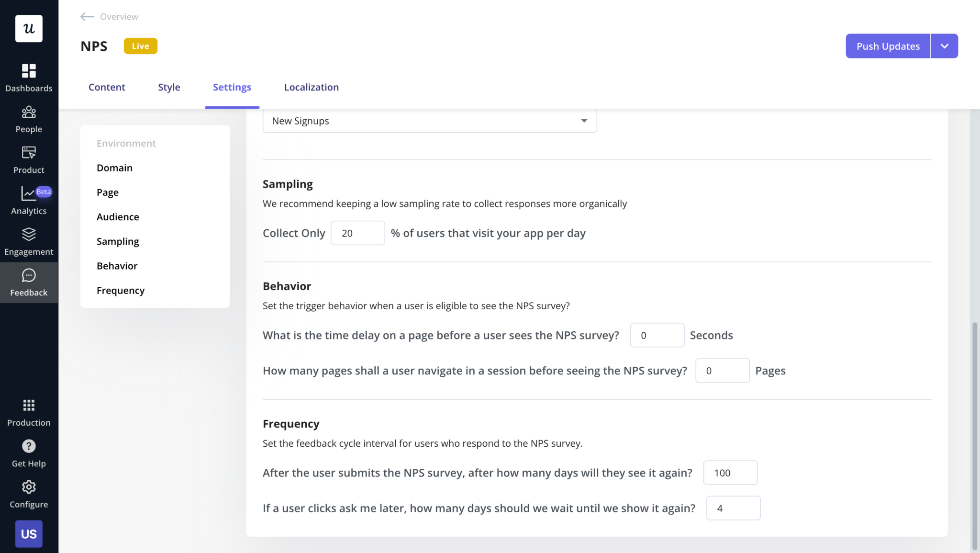Switch to the Localization tab
The height and width of the screenshot is (553, 980).
(x=311, y=87)
